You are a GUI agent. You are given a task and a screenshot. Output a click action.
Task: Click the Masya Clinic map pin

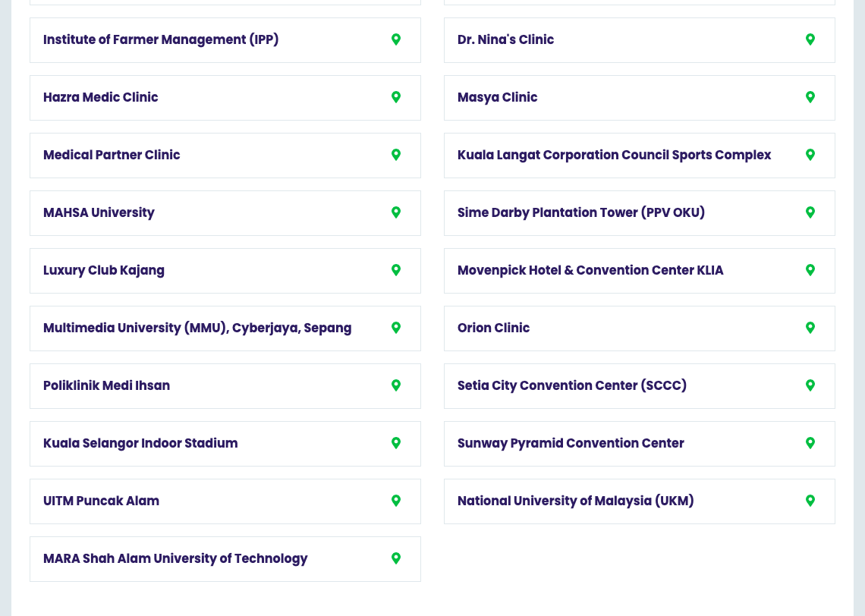810,97
